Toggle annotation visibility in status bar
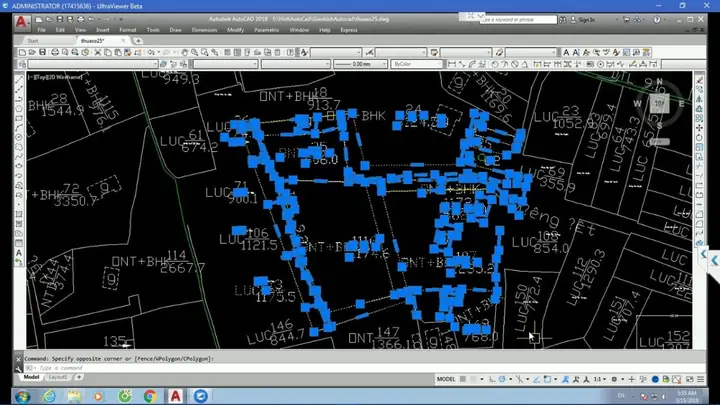The image size is (720, 405). [x=566, y=379]
